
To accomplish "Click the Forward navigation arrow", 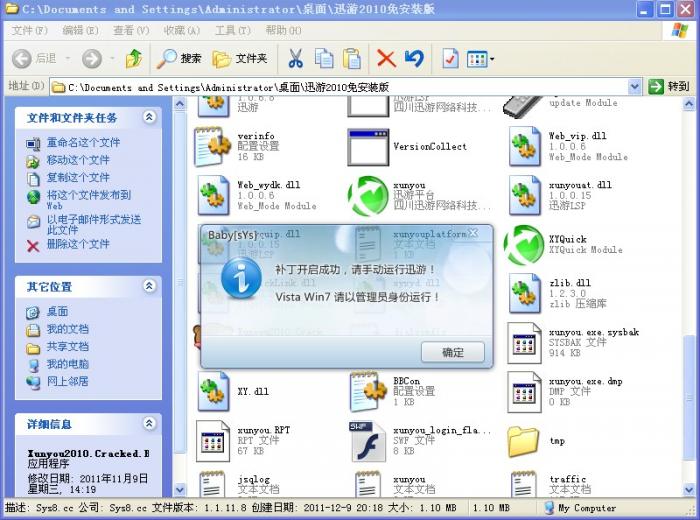I will 92,58.
